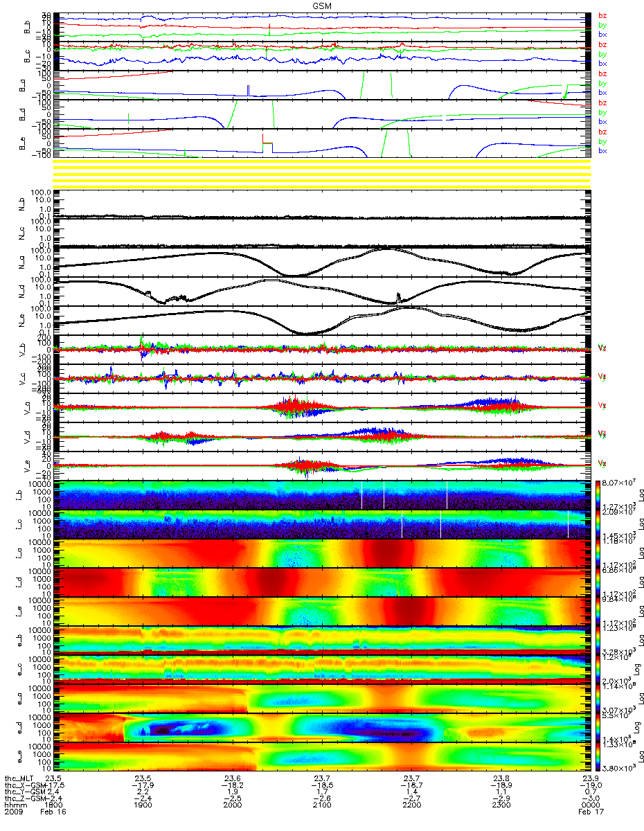Click the i_a ion spectrogram panel
Viewport: 644px width, 831px height.
tap(321, 553)
